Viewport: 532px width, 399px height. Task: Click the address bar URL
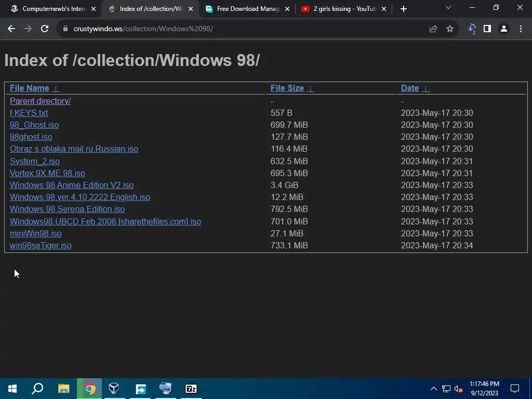click(143, 29)
